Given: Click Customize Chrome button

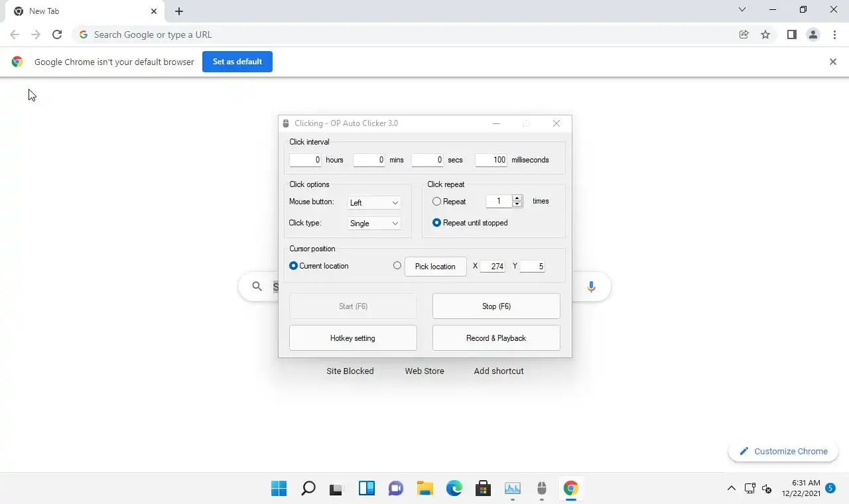Looking at the screenshot, I should click(783, 451).
